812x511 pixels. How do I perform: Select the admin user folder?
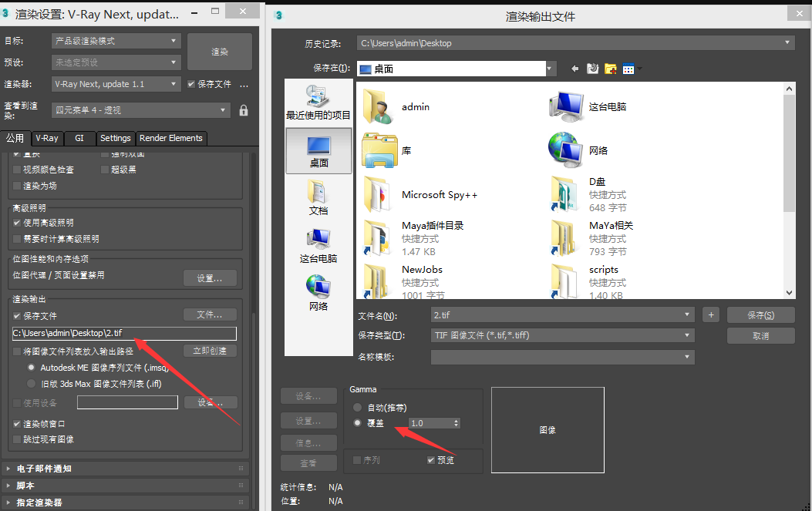pyautogui.click(x=396, y=106)
